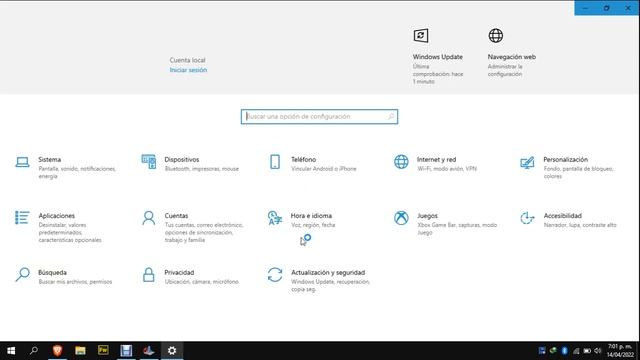Viewport: 640px width, 360px height.
Task: Open Hora e idioma icon
Action: (275, 218)
